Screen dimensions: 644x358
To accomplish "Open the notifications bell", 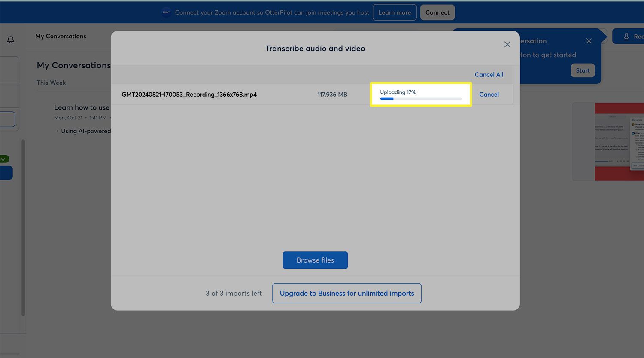I will coord(11,40).
